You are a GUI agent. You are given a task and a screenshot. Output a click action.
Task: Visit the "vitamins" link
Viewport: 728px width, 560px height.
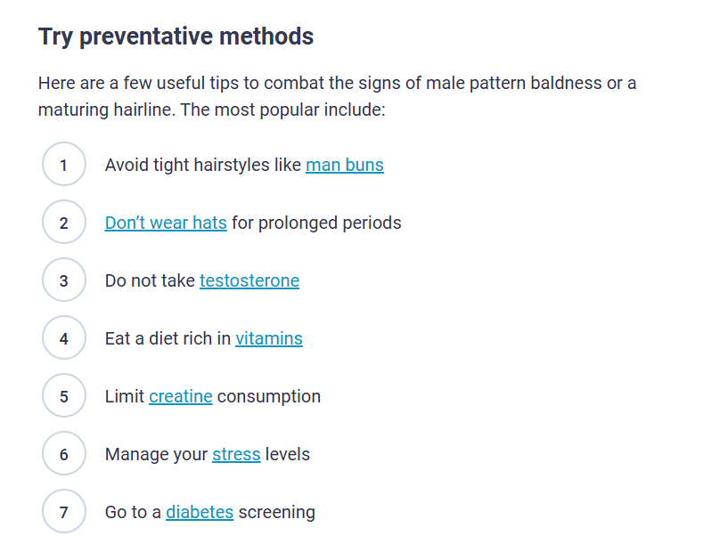269,338
